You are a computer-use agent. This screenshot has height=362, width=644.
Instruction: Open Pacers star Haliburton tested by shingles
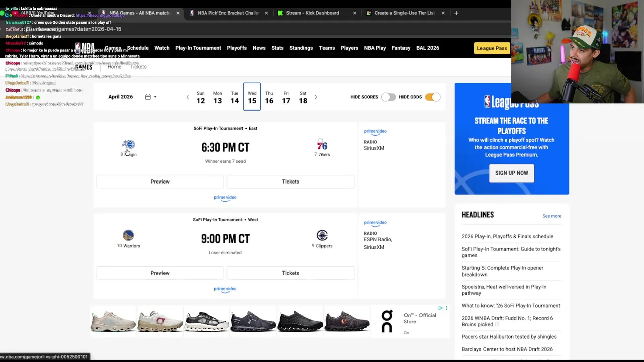(509, 337)
